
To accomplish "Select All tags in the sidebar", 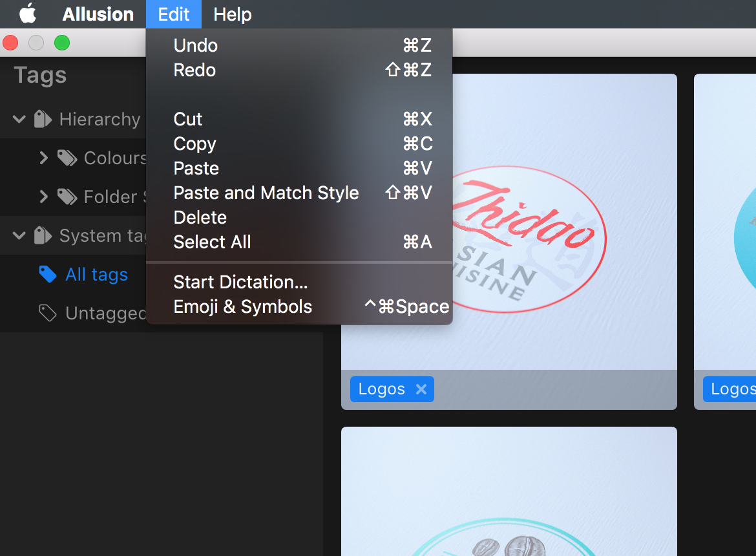I will click(96, 274).
